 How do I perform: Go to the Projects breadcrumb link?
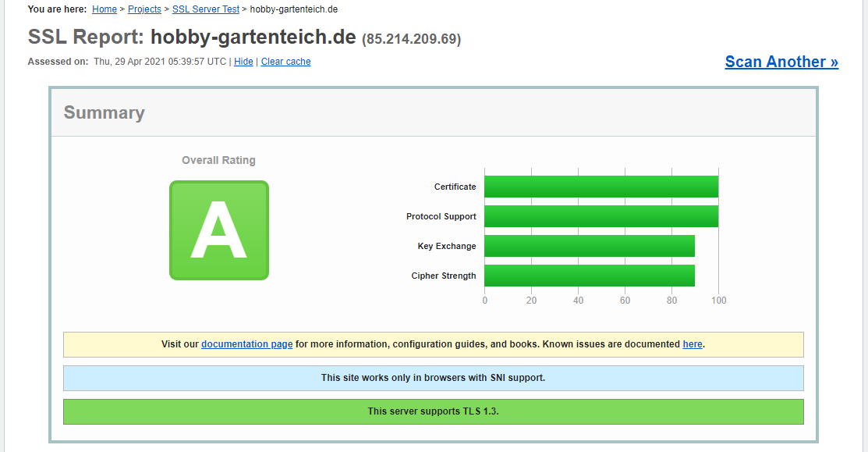(x=144, y=9)
